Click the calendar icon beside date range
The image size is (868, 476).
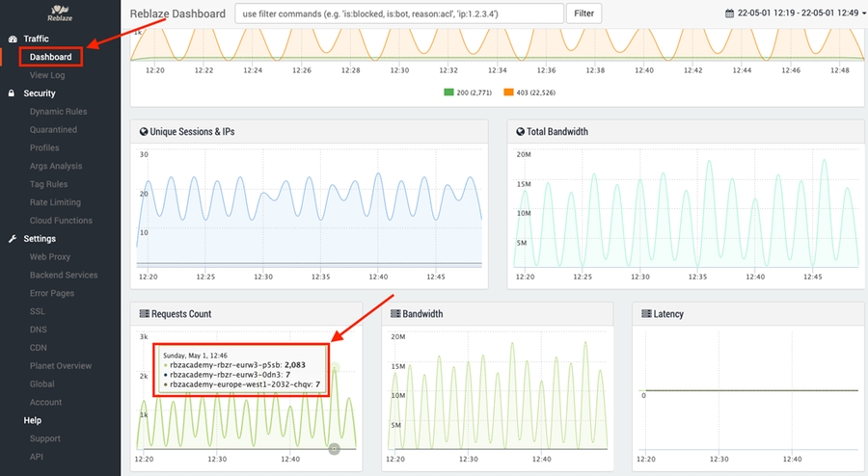pyautogui.click(x=730, y=13)
